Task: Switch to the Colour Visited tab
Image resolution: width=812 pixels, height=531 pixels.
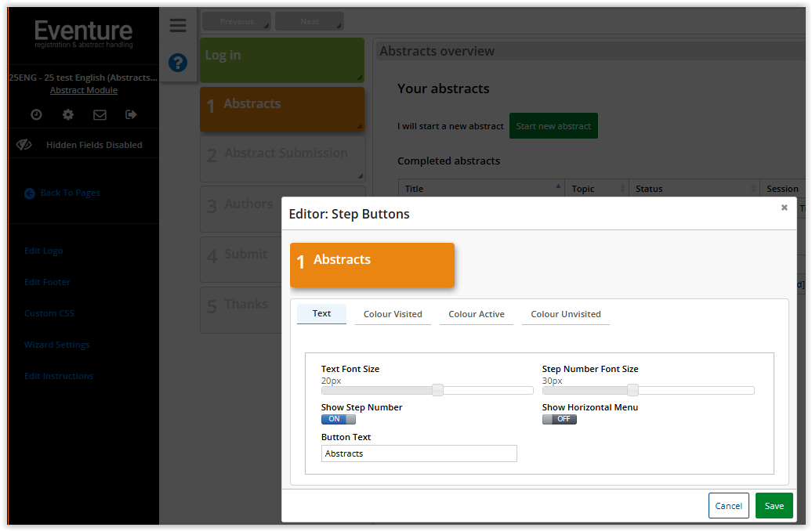Action: (x=393, y=314)
